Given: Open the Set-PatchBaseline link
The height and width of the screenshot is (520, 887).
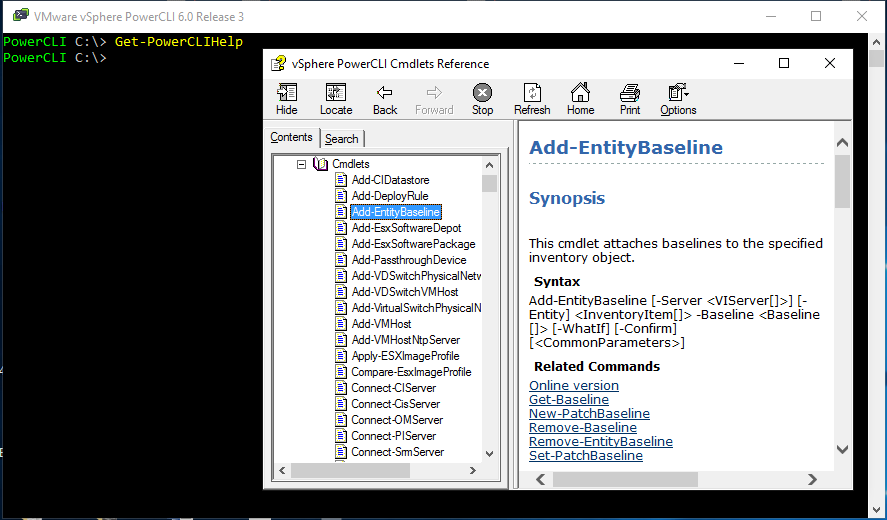Looking at the screenshot, I should (x=585, y=455).
